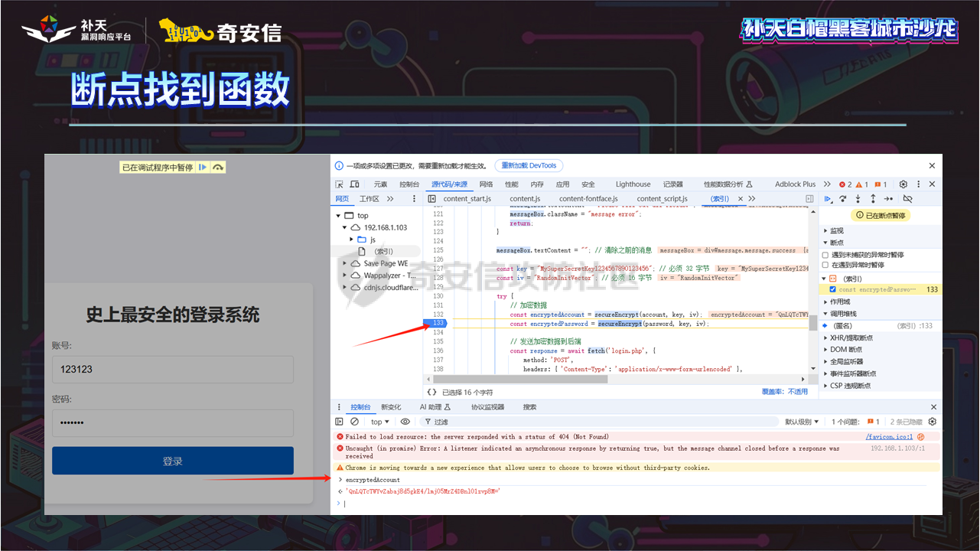Click the step into function icon

(858, 199)
